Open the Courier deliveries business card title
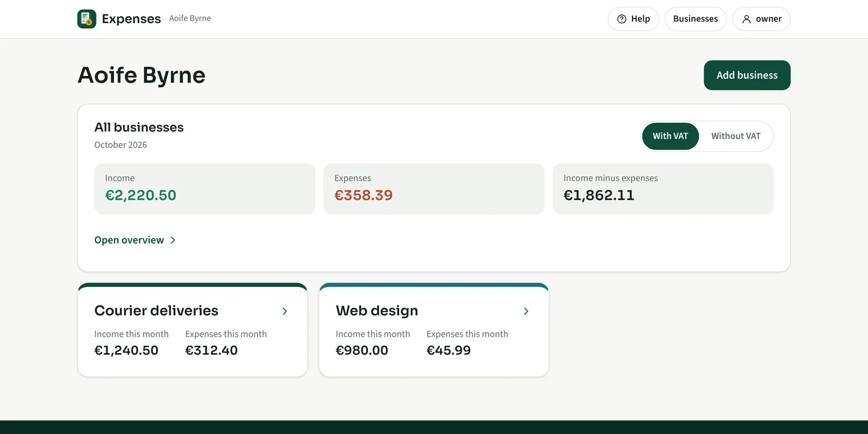868x434 pixels. tap(156, 311)
